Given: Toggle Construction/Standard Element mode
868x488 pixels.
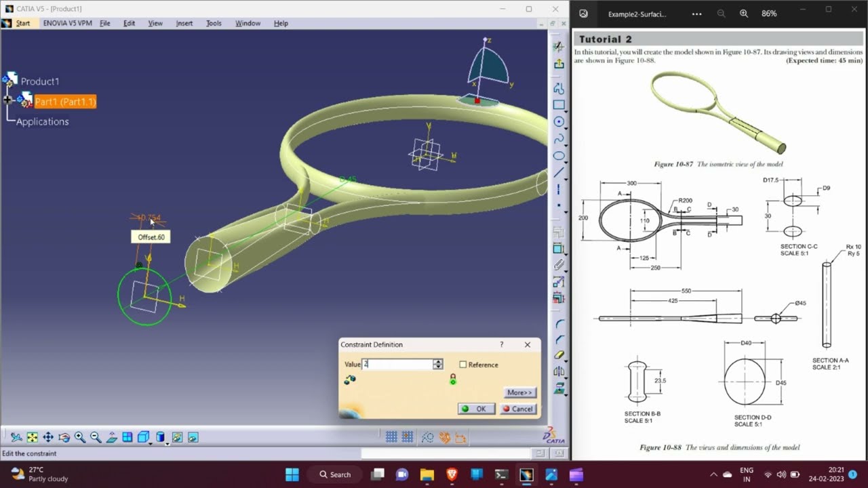Looking at the screenshot, I should (428, 437).
